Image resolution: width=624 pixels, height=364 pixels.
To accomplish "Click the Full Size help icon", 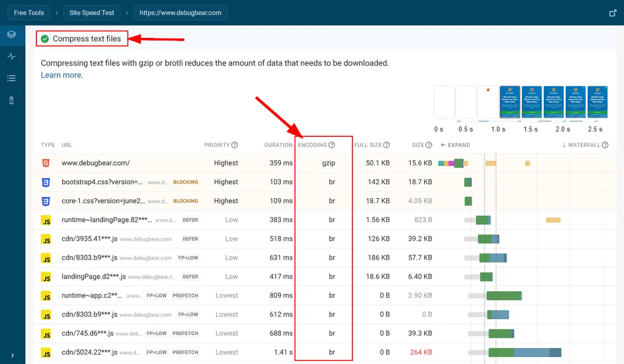I will pos(386,145).
